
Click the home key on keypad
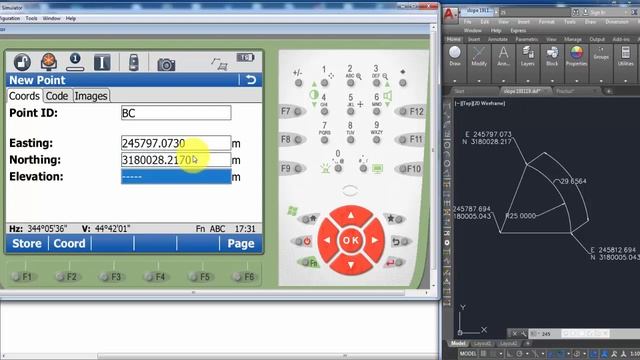pyautogui.click(x=309, y=219)
